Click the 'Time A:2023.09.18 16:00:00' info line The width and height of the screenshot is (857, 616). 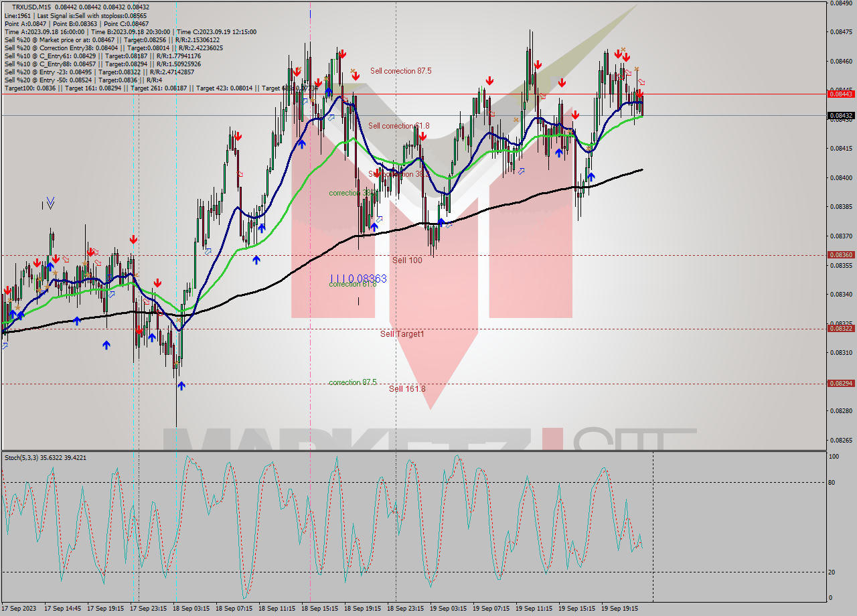[x=130, y=31]
